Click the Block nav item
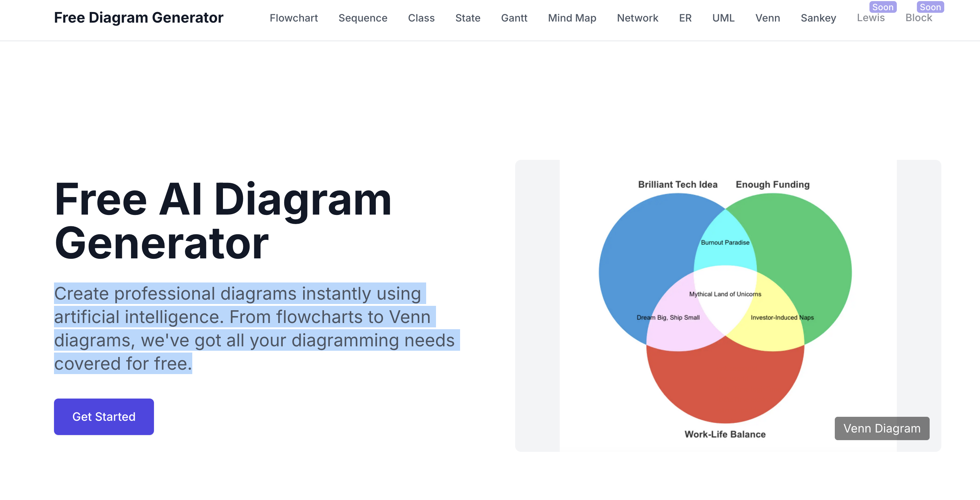980x500 pixels. tap(919, 18)
